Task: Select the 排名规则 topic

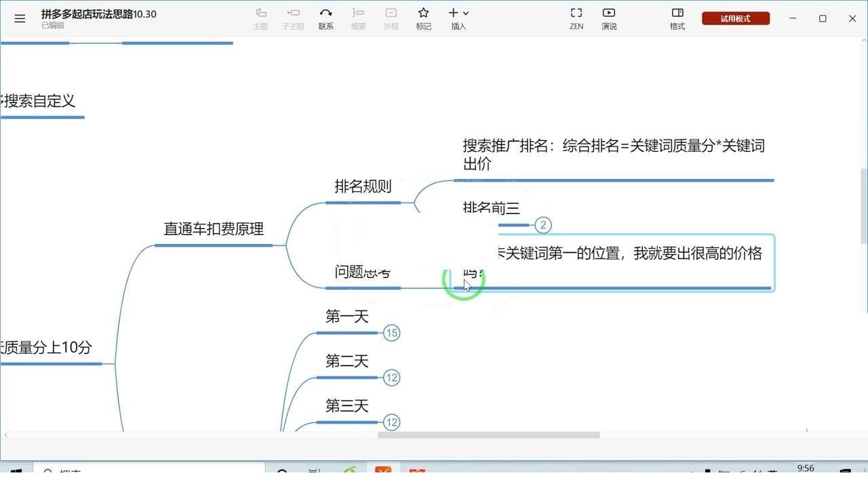Action: (363, 186)
